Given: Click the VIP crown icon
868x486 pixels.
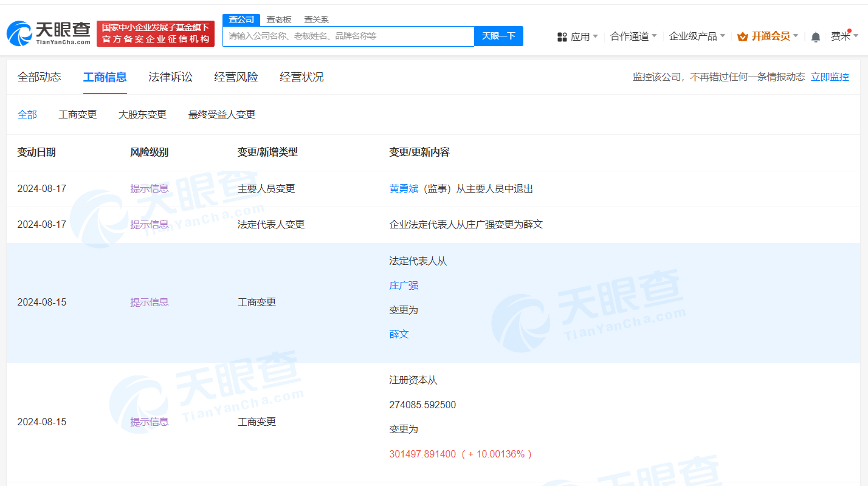Looking at the screenshot, I should pyautogui.click(x=742, y=36).
